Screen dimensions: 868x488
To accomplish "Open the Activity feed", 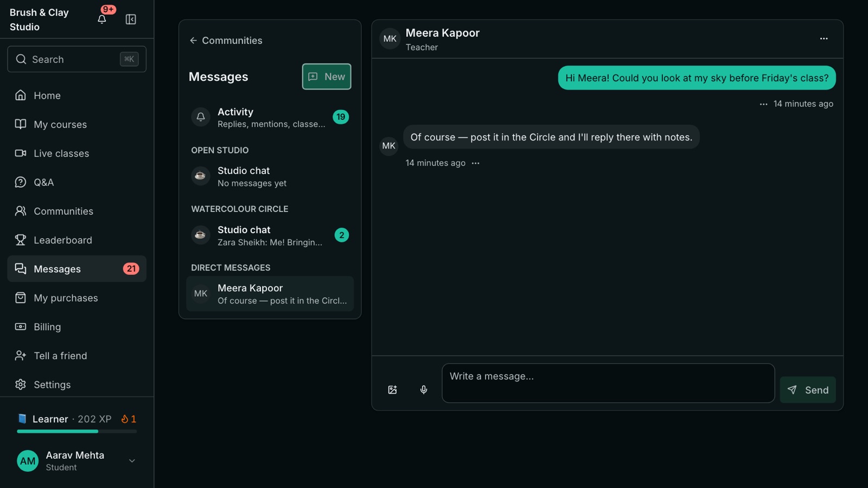I will (x=270, y=117).
